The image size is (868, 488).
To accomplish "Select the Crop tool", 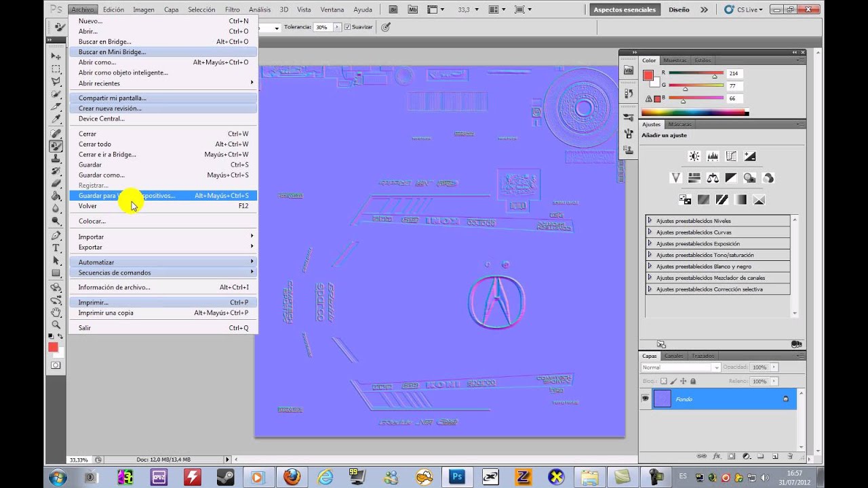I will tap(56, 106).
